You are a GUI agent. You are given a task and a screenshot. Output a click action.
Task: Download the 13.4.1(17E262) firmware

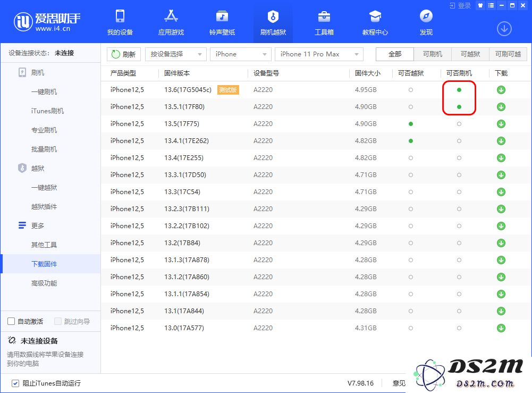click(501, 141)
